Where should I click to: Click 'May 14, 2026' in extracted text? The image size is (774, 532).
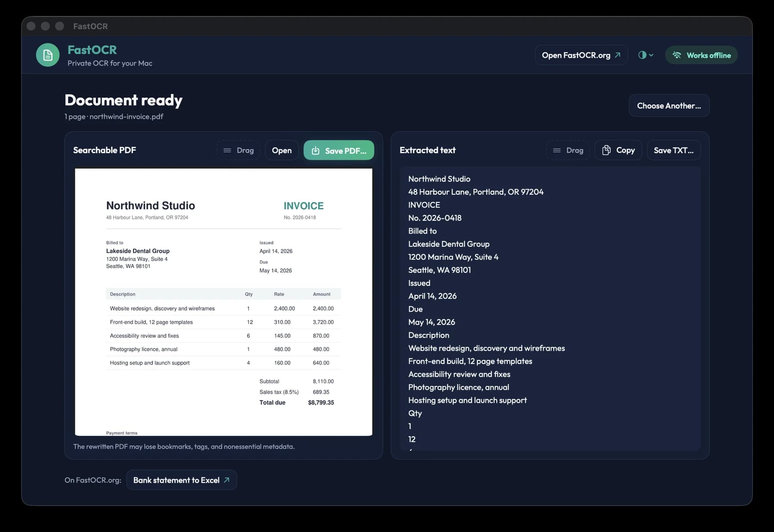[431, 322]
